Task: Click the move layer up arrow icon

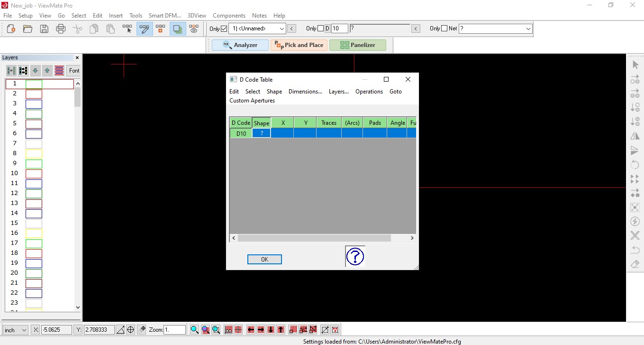Action: [47, 71]
